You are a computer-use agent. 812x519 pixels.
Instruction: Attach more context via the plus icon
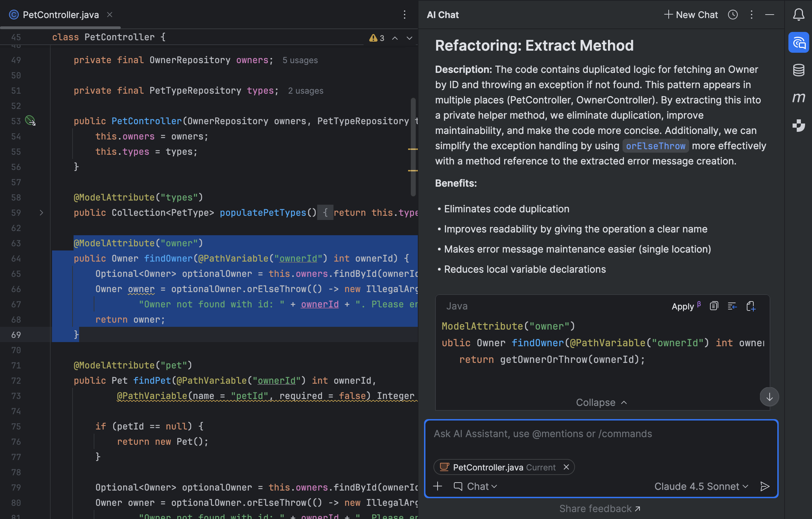click(438, 486)
